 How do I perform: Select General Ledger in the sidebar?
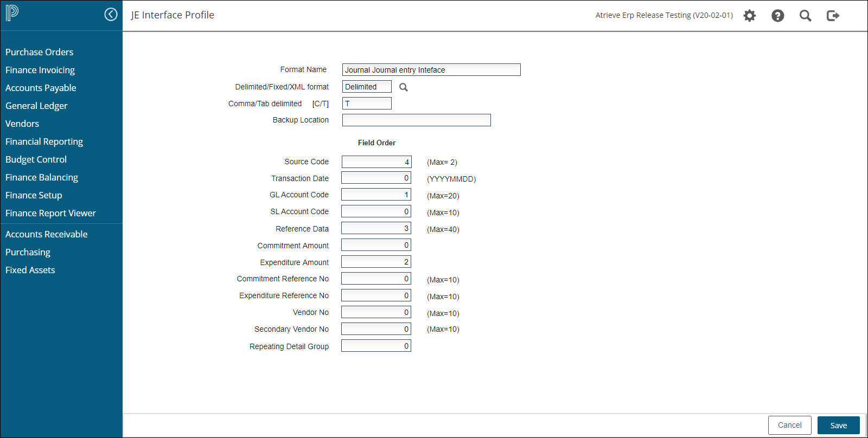pos(36,106)
